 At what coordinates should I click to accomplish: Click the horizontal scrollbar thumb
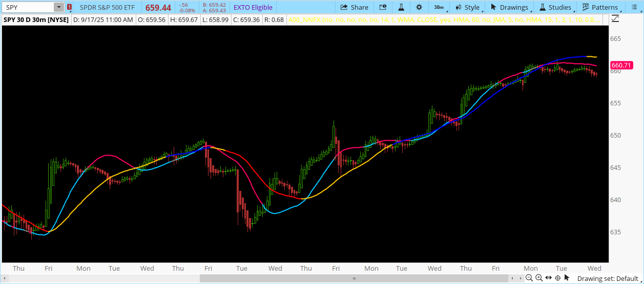[x=354, y=278]
